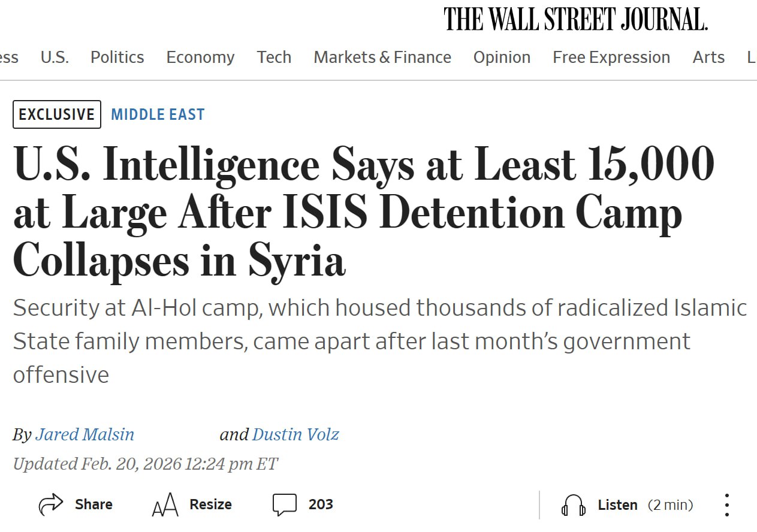Click the Listen headphones icon
Image resolution: width=757 pixels, height=532 pixels.
pyautogui.click(x=573, y=505)
